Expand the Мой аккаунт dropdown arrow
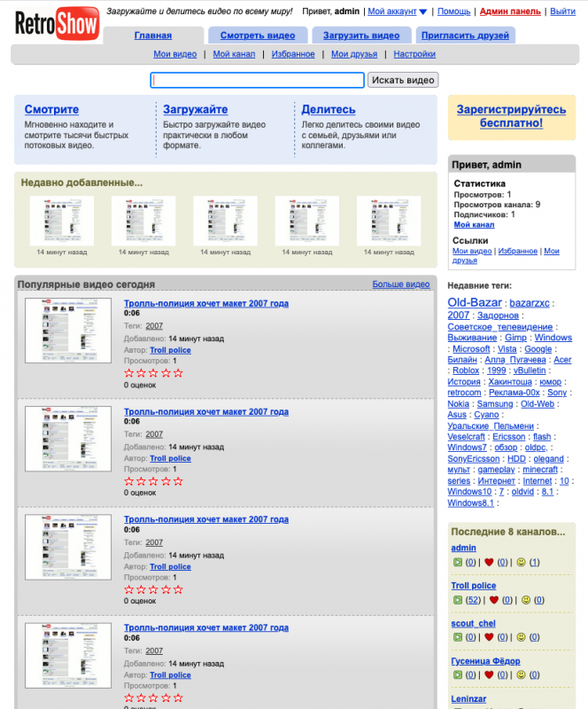The image size is (588, 709). pyautogui.click(x=422, y=12)
